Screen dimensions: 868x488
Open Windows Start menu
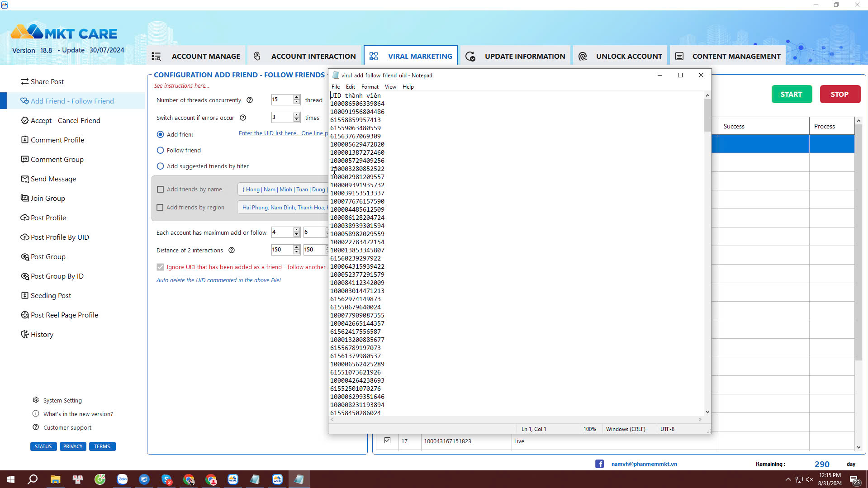pos(11,479)
